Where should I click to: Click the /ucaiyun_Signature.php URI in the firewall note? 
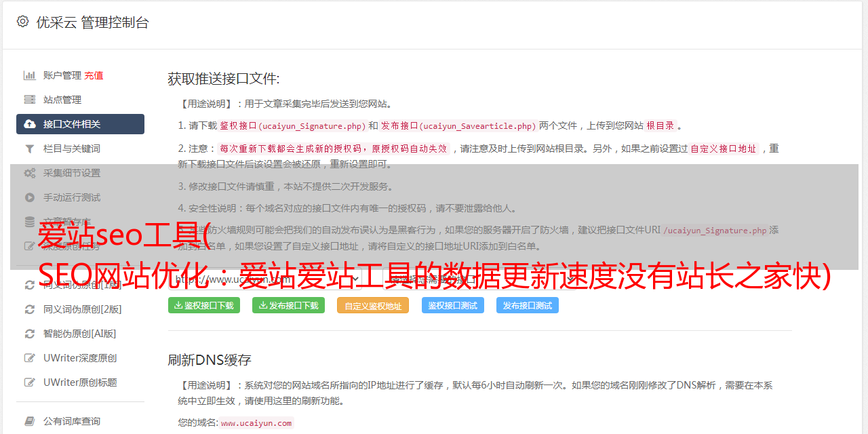click(715, 230)
